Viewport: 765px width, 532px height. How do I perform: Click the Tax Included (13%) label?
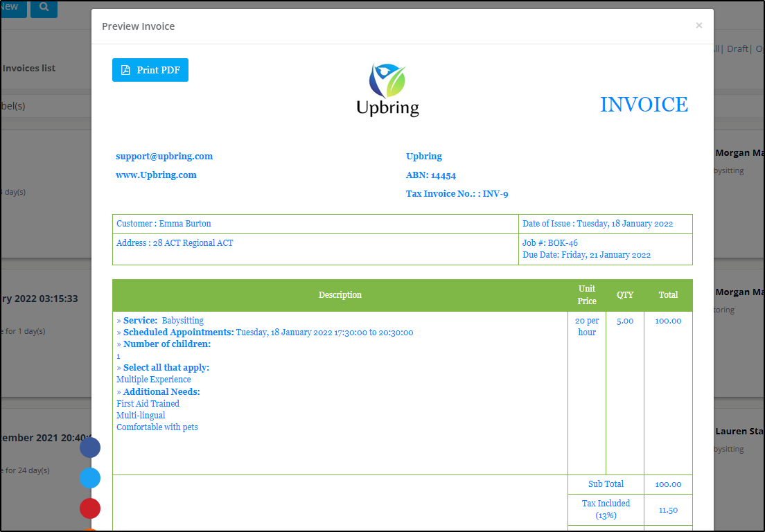click(606, 510)
